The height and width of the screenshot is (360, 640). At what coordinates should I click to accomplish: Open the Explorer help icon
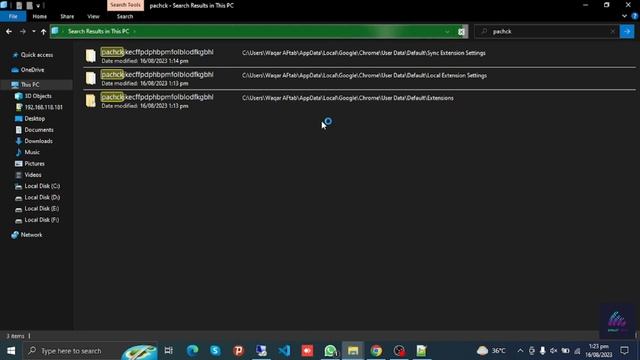pos(635,16)
